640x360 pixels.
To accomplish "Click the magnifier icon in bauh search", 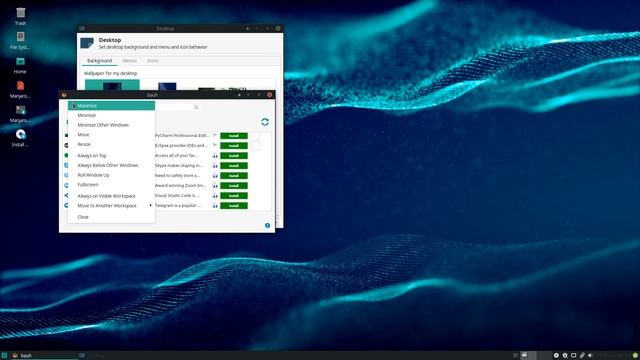I will pos(196,107).
